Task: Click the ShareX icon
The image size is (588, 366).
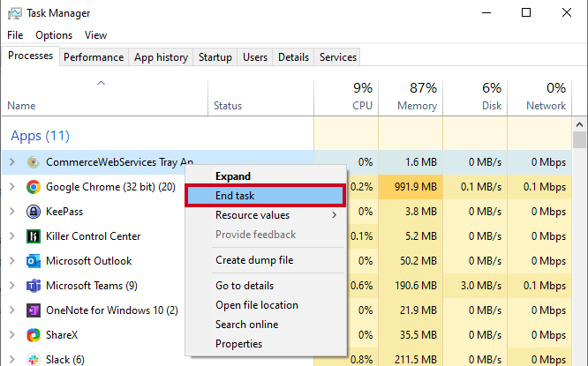Action: [x=34, y=335]
